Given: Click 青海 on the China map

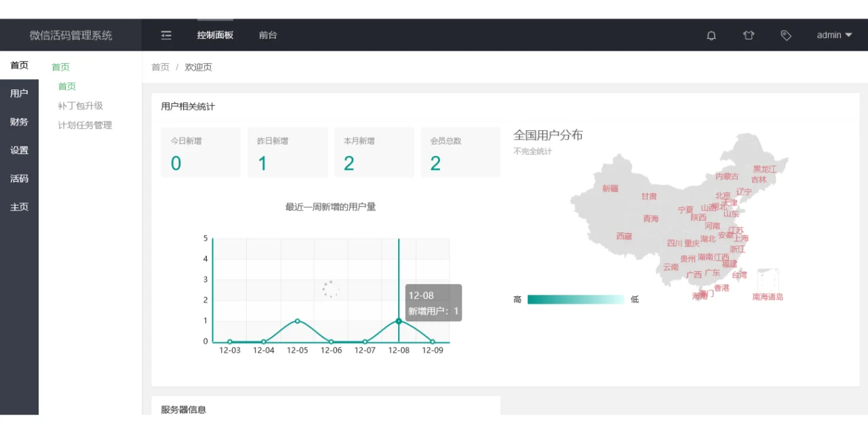Looking at the screenshot, I should pos(651,219).
